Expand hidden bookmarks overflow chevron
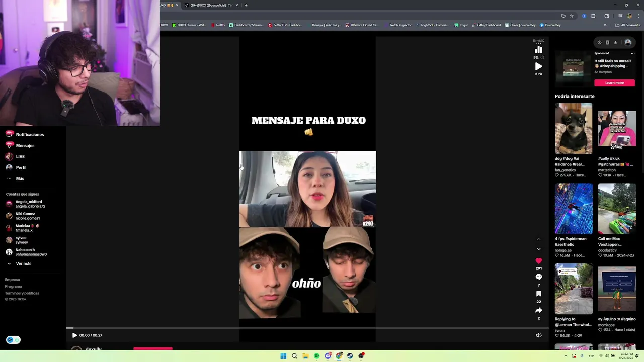644x362 pixels. pyautogui.click(x=605, y=25)
